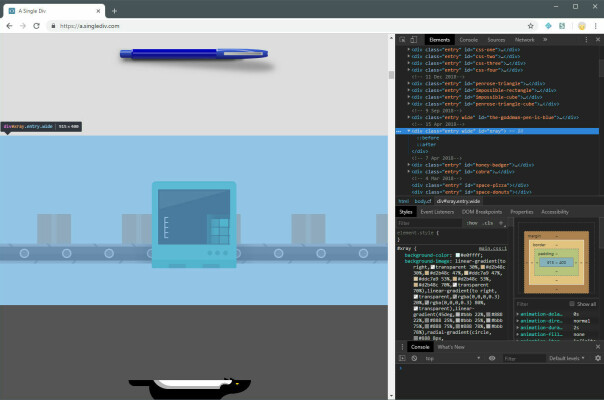
Task: Bookmark this page with the star
Action: pos(530,26)
